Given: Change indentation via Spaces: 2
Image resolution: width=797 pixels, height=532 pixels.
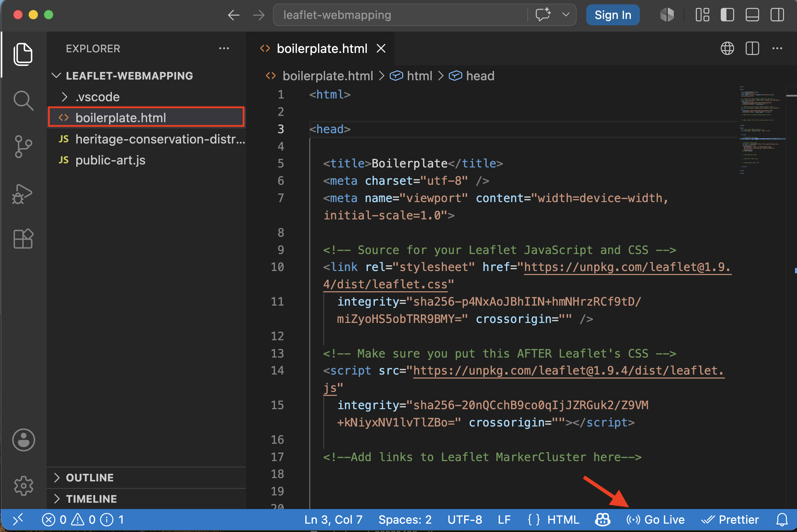Looking at the screenshot, I should [405, 519].
